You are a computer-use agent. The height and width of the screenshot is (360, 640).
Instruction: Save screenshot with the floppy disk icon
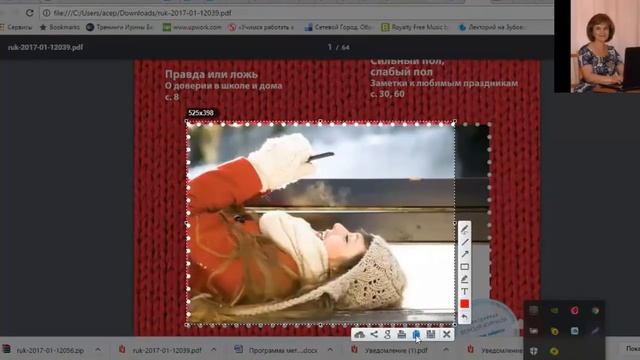click(x=431, y=335)
